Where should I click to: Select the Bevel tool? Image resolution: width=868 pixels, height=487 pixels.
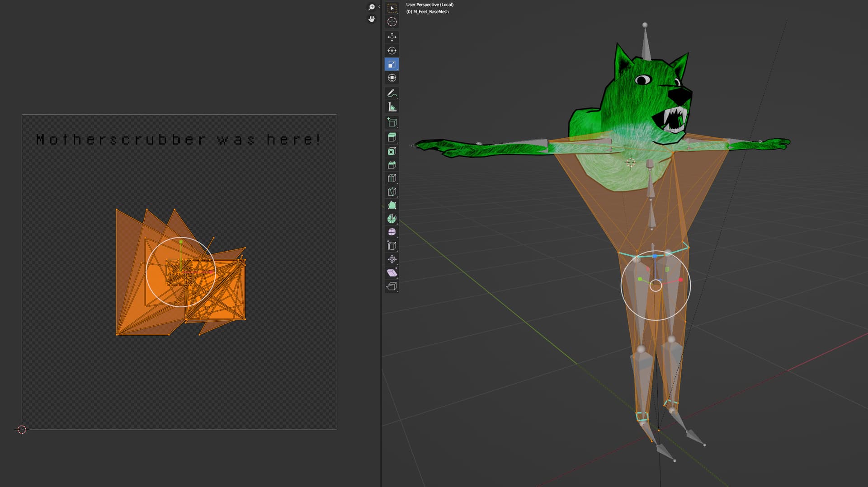point(392,165)
